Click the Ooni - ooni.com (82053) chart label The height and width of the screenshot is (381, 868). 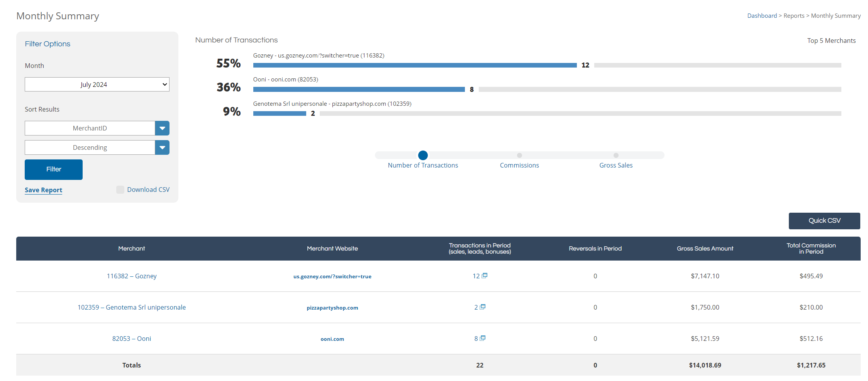(x=286, y=80)
